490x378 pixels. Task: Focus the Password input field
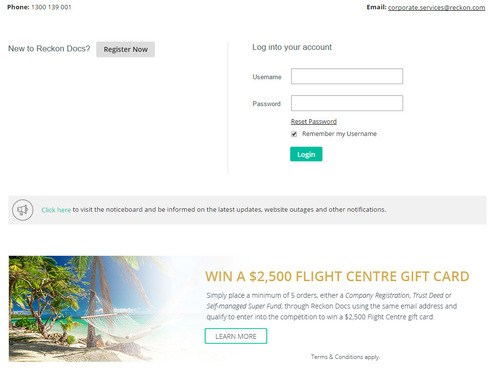(x=347, y=103)
